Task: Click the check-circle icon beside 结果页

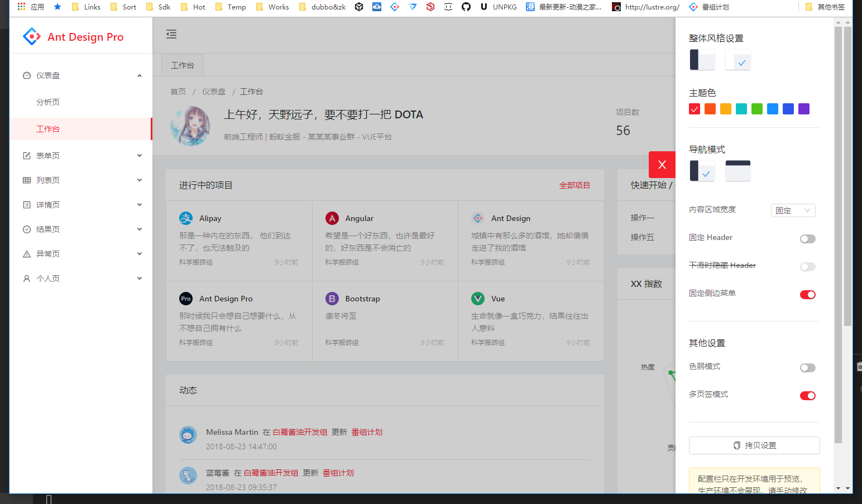Action: click(x=26, y=229)
